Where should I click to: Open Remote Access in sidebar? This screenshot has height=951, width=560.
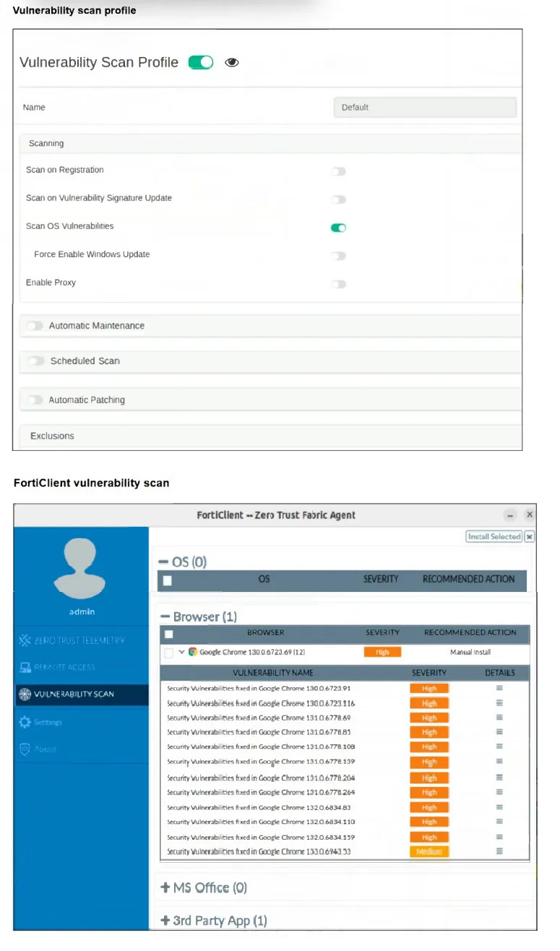point(81,667)
